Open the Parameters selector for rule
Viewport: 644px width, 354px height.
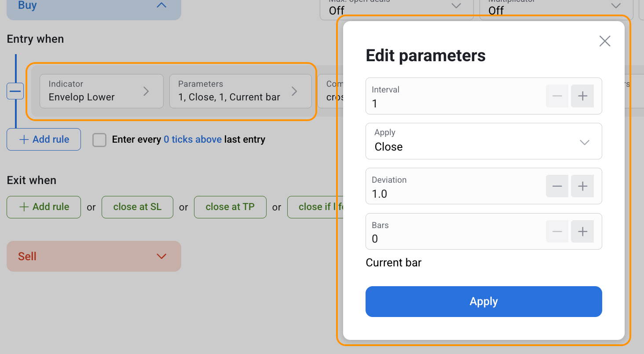240,91
